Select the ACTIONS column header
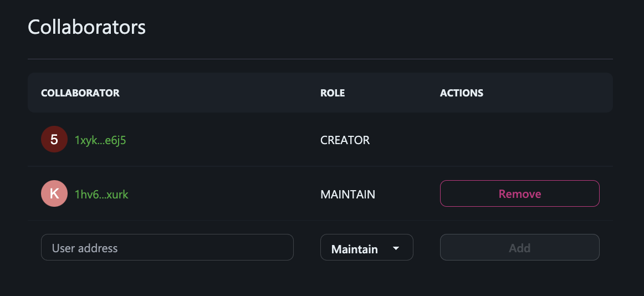This screenshot has height=296, width=644. (461, 93)
